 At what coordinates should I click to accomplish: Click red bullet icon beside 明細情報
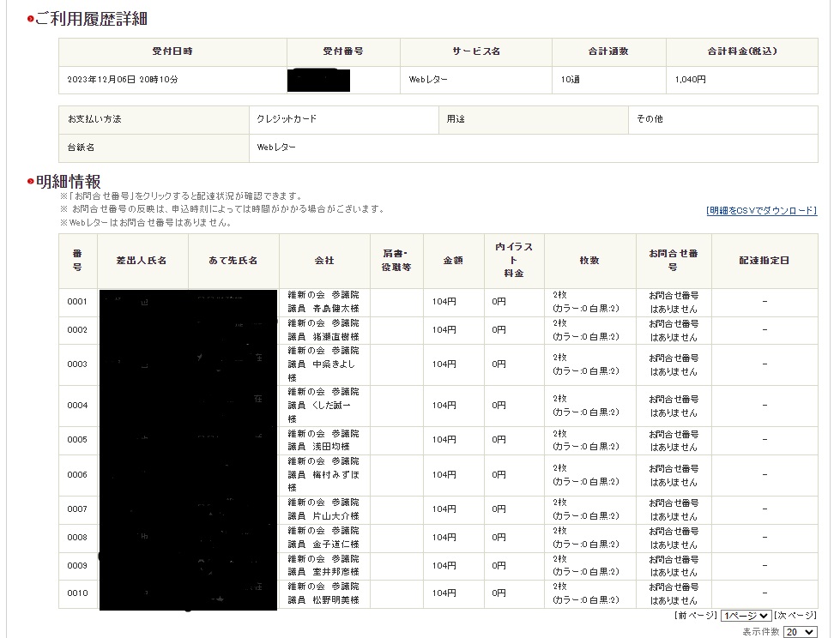pos(30,182)
